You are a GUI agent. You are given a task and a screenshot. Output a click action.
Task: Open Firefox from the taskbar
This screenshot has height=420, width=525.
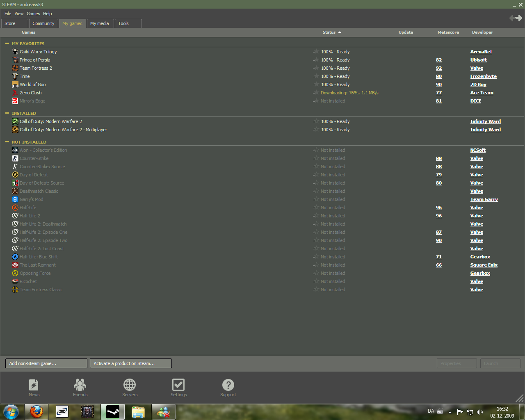(x=37, y=411)
